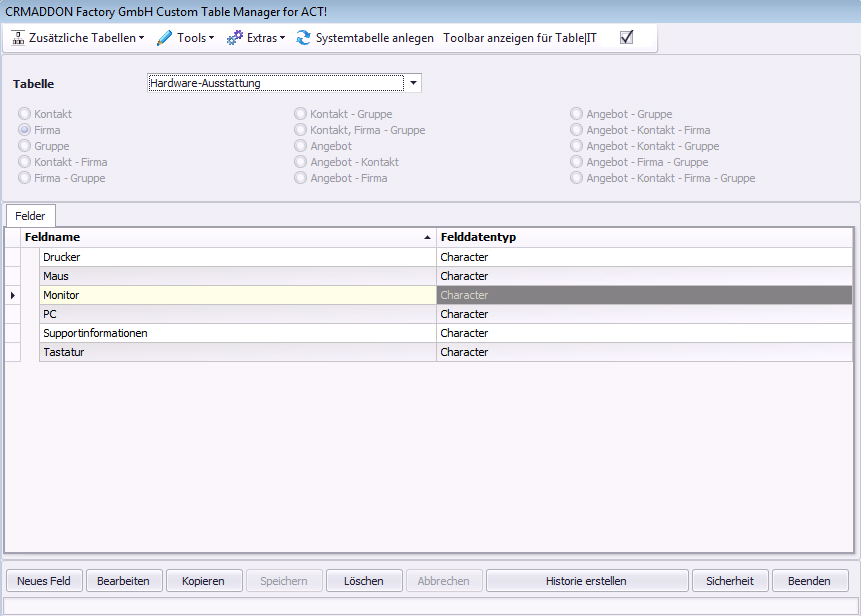Image resolution: width=861 pixels, height=616 pixels.
Task: Click the Character type cell for PC
Action: pyautogui.click(x=645, y=314)
